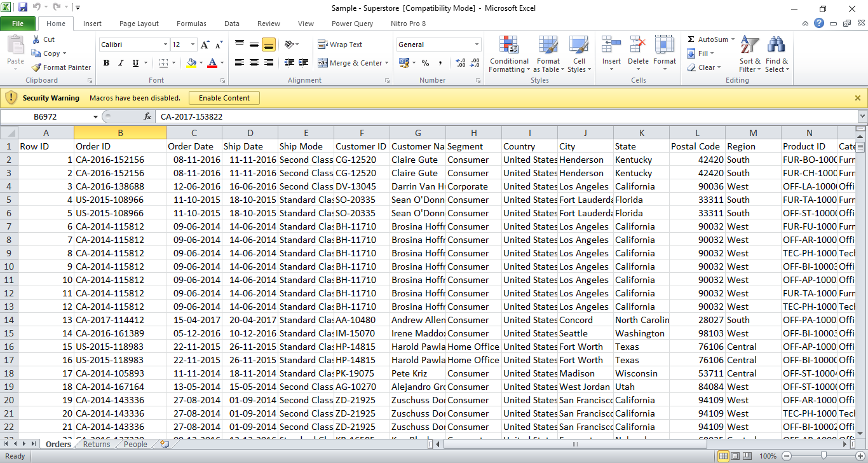Switch to the Power Query ribbon tab
The height and width of the screenshot is (463, 868).
point(352,24)
